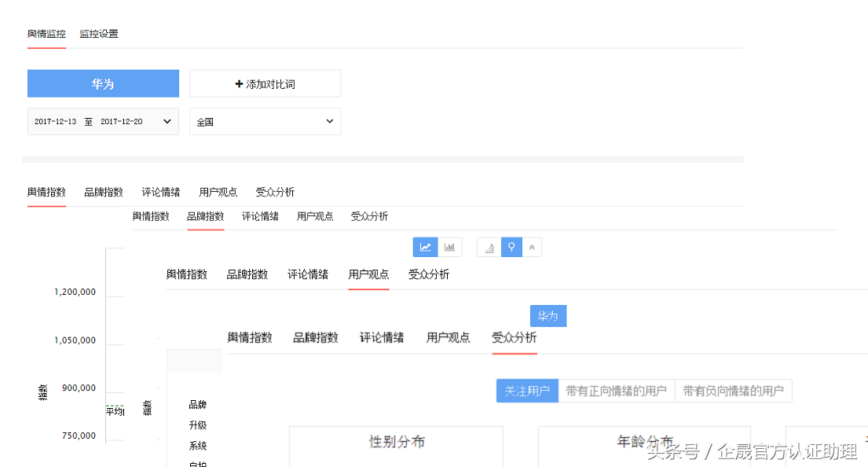Click the plus icon in 添加对比词
Screen dimensions: 868x467
coord(239,83)
